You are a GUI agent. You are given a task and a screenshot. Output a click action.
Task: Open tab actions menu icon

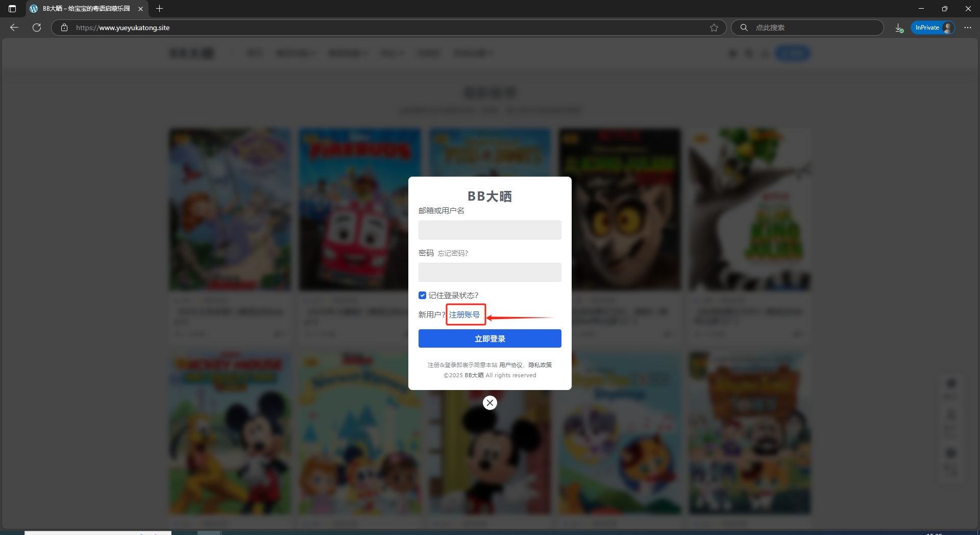[12, 9]
